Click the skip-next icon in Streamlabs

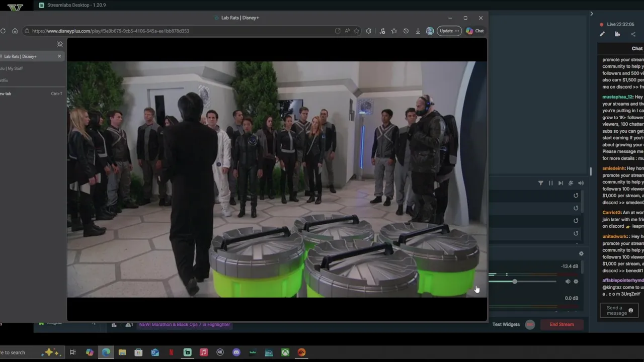point(560,183)
